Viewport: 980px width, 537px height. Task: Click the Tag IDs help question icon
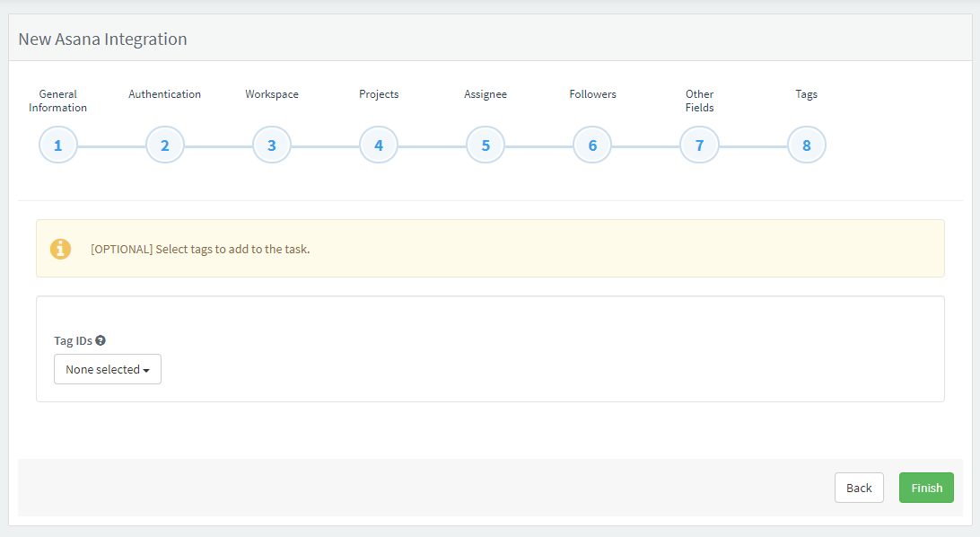tap(101, 340)
